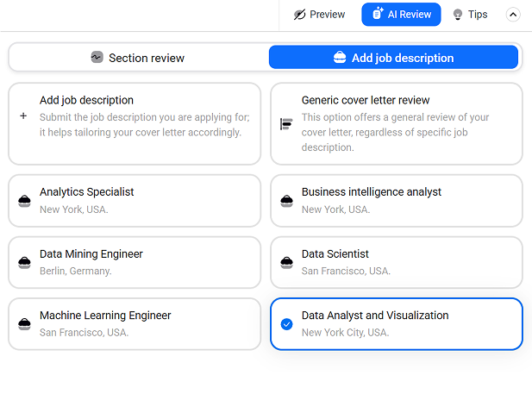Click the AI Review button
Screen dimensions: 532x400
(x=401, y=15)
